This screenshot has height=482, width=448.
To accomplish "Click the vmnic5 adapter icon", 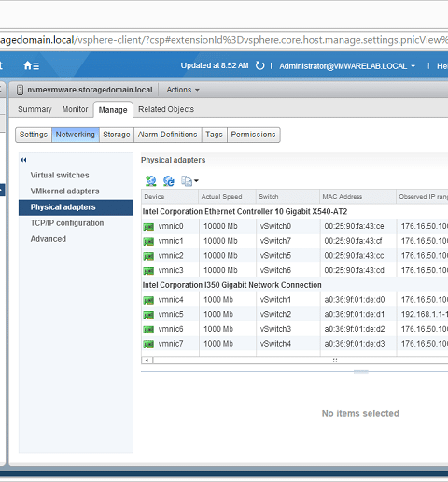I will (148, 315).
